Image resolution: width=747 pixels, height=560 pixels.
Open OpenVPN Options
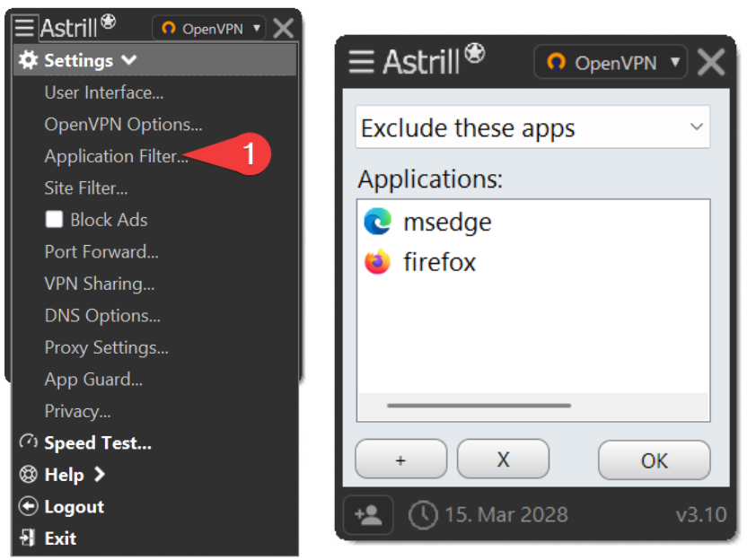click(123, 125)
